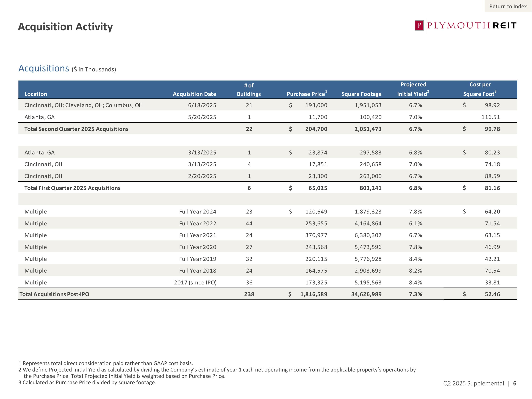The height and width of the screenshot is (399, 532).
Task: Click the Plymouth REIT red P logo icon
Action: click(419, 26)
